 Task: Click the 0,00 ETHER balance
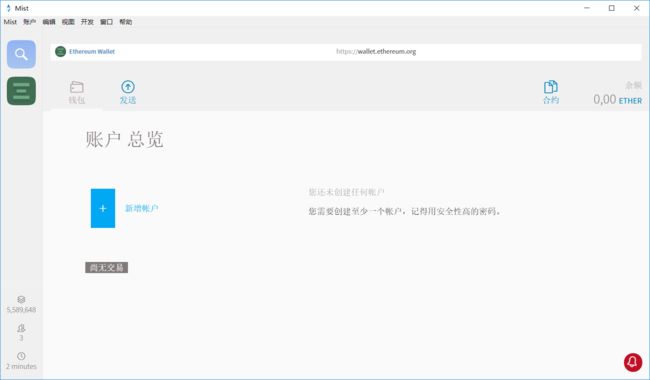(x=618, y=99)
